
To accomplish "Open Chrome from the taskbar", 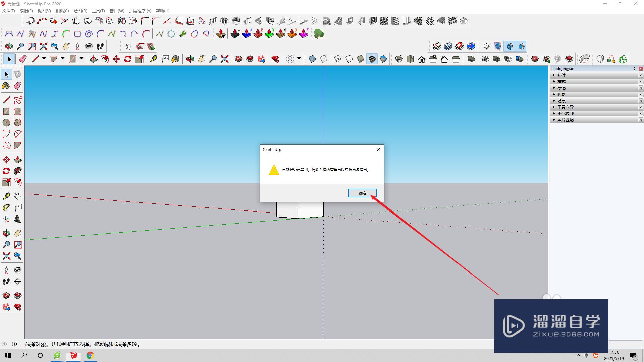I will tap(90, 355).
